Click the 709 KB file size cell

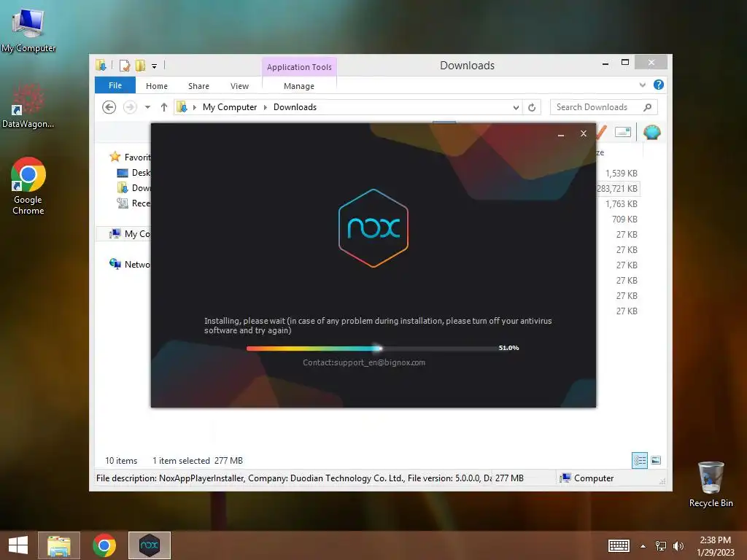[624, 219]
